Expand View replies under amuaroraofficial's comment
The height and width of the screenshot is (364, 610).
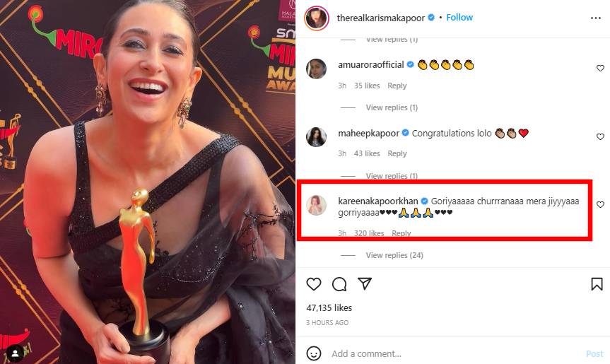(392, 107)
